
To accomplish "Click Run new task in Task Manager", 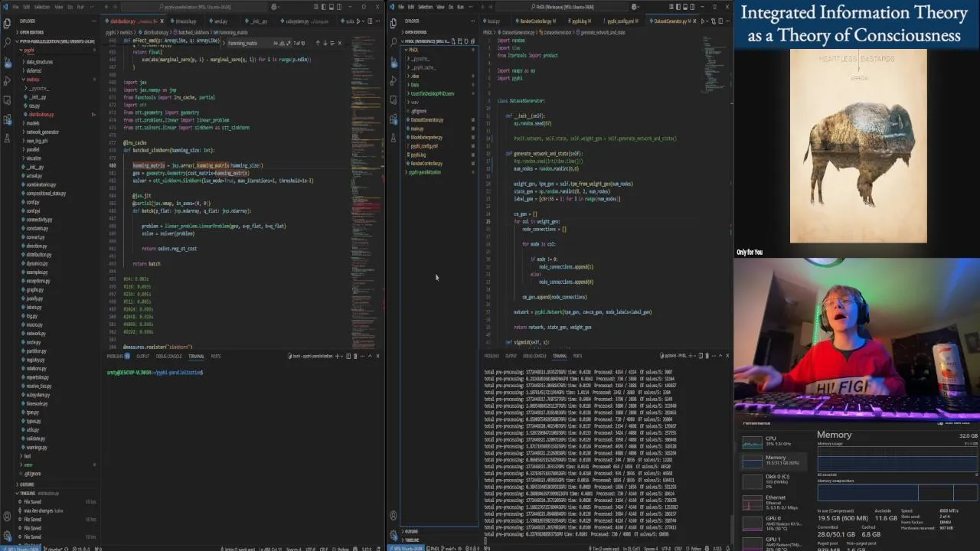I will (x=955, y=422).
